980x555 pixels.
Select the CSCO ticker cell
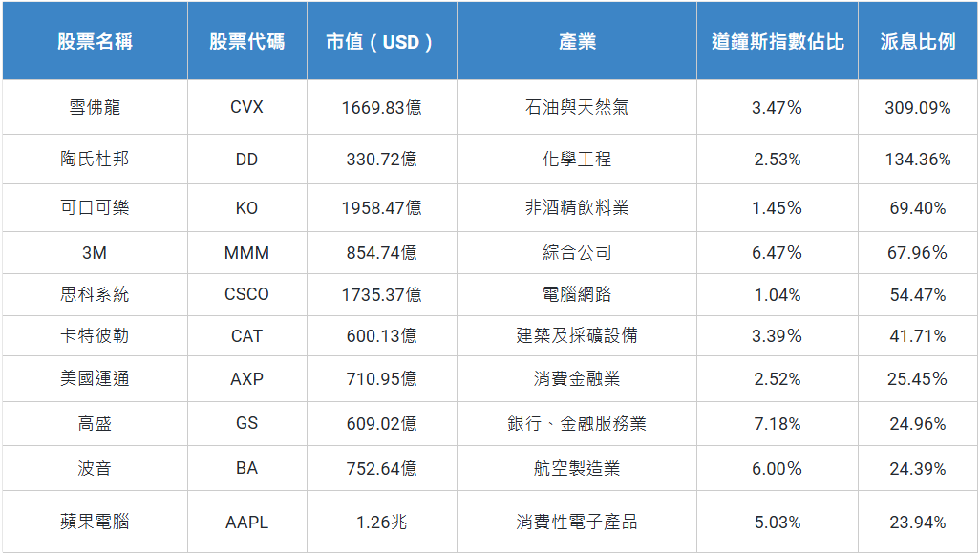tap(246, 294)
